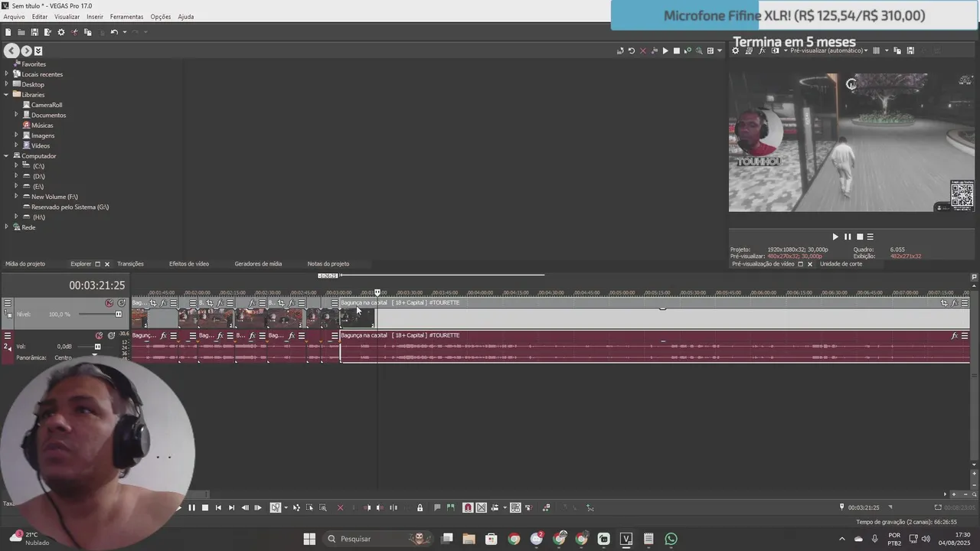Open video output FX in preview toolbar
The image size is (980, 551).
point(762,51)
